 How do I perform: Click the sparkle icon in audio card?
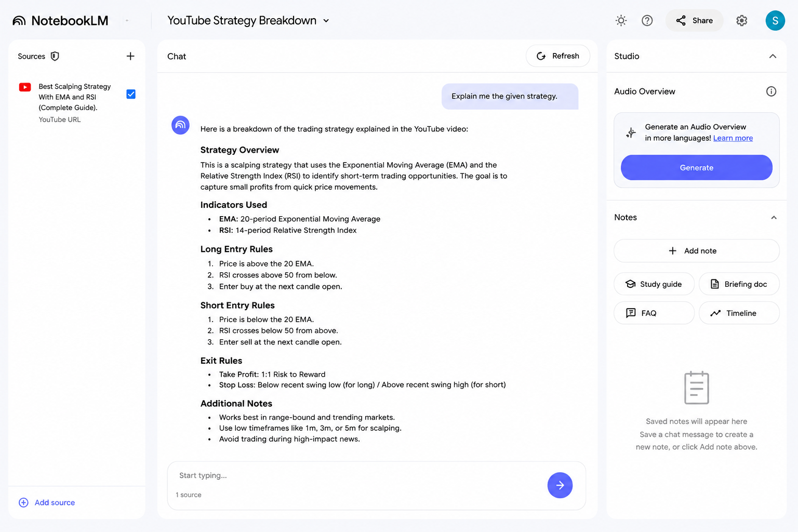point(631,133)
